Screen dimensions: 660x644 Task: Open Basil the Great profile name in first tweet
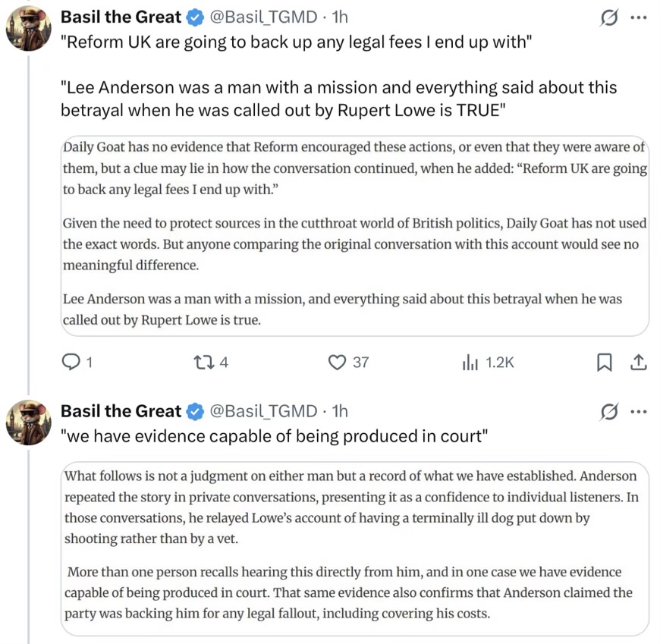(121, 17)
